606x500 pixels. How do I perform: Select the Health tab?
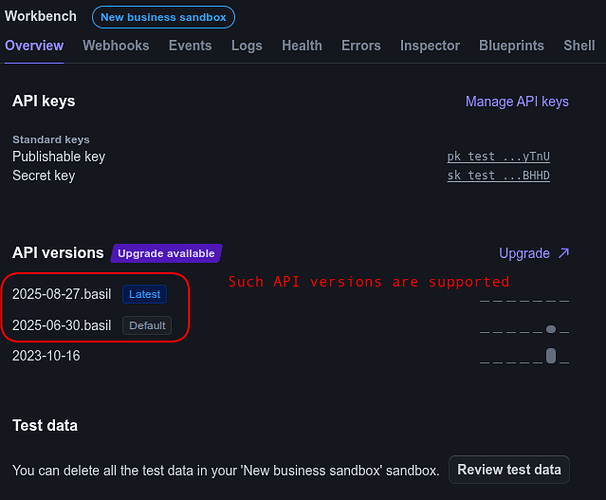(x=302, y=46)
